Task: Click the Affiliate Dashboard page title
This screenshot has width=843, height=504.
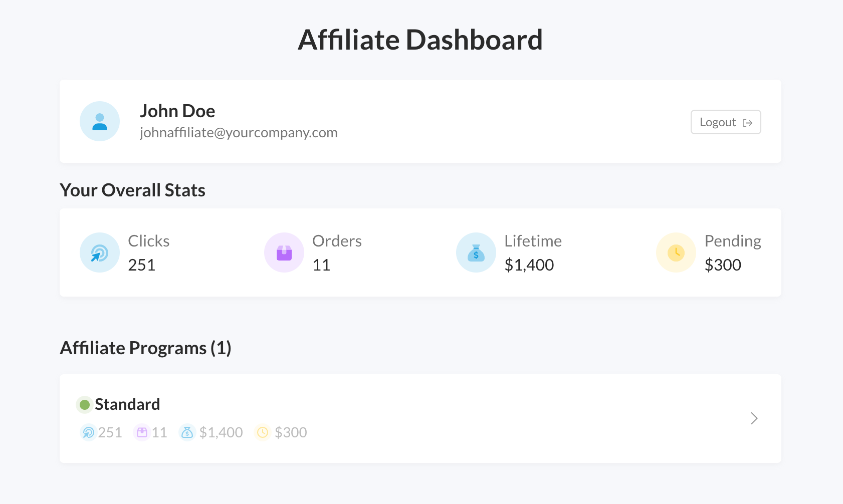Action: pos(420,40)
